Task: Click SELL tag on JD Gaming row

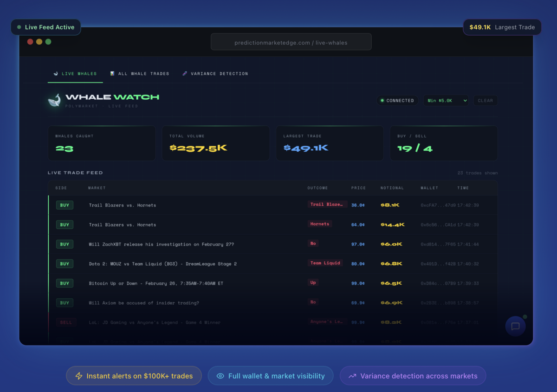Action: (x=66, y=322)
